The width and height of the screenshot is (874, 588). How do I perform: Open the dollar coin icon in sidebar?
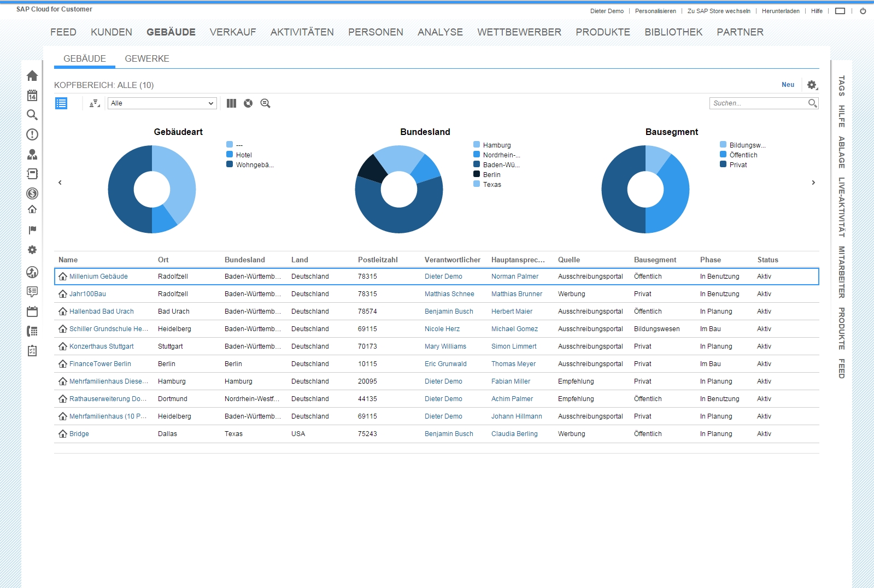point(32,193)
